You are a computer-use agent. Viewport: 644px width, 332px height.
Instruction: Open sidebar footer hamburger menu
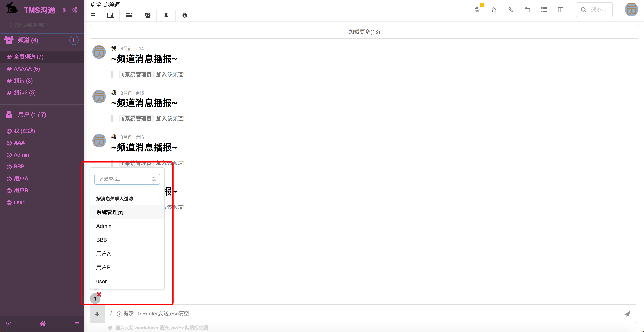77,324
